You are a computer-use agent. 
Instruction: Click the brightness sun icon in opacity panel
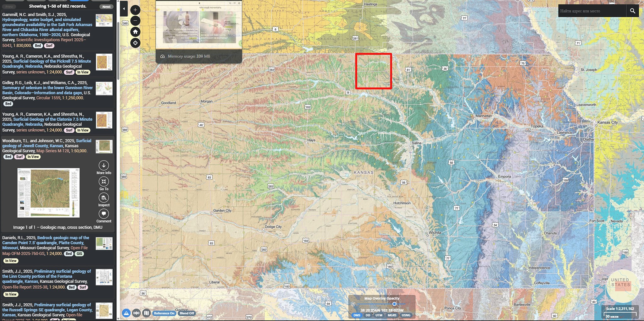[353, 304]
